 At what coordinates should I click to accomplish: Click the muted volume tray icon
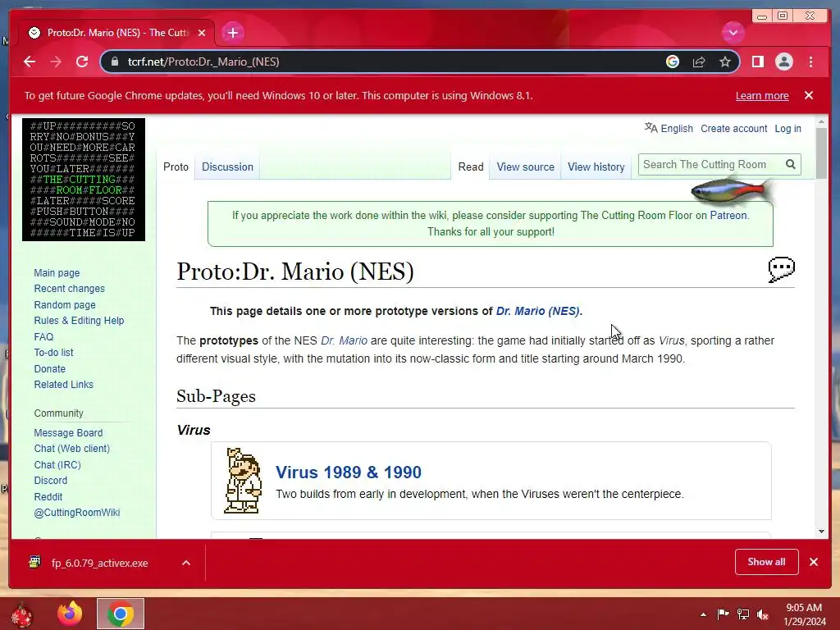coord(763,614)
